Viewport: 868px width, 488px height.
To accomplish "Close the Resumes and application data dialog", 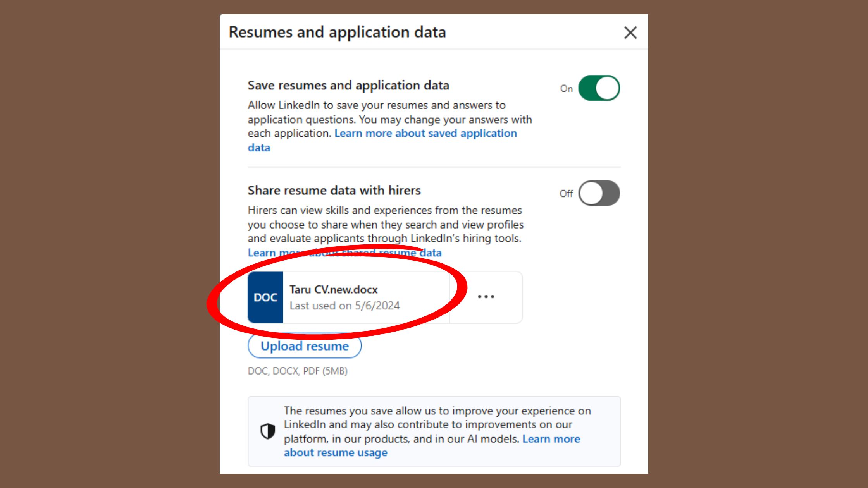I will [630, 33].
